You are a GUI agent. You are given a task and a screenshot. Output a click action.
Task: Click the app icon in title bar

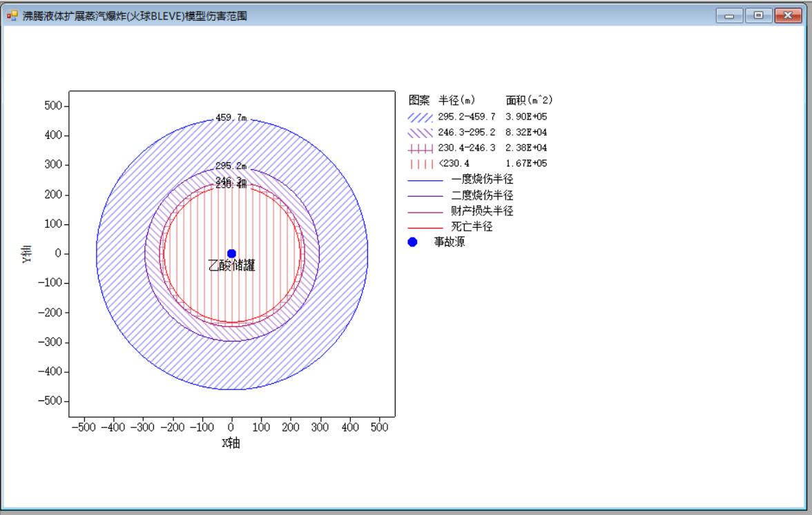point(12,16)
